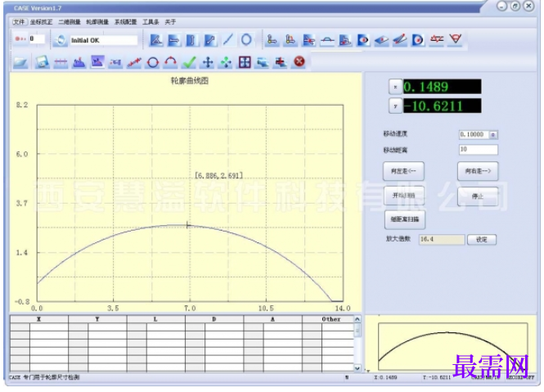
Task: Open the 文件 menu
Action: 19,22
